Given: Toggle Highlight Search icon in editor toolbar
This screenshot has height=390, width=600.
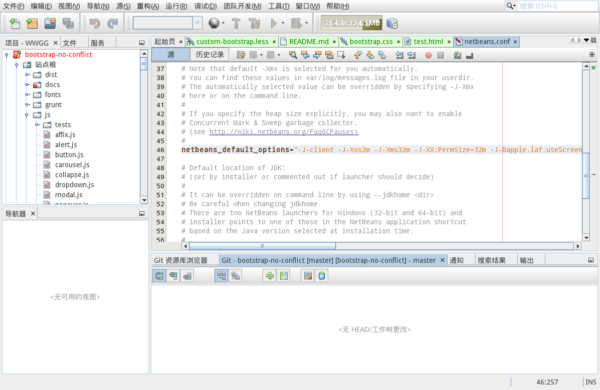Looking at the screenshot, I should (329, 55).
